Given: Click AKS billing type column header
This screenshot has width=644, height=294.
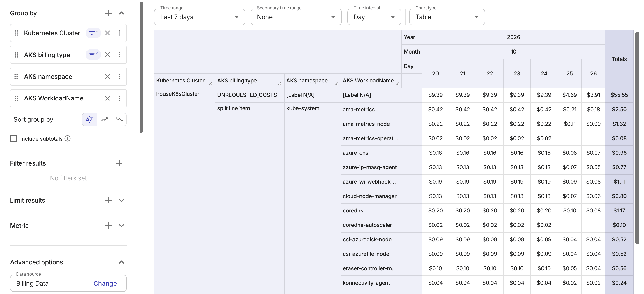Looking at the screenshot, I should click(x=250, y=80).
